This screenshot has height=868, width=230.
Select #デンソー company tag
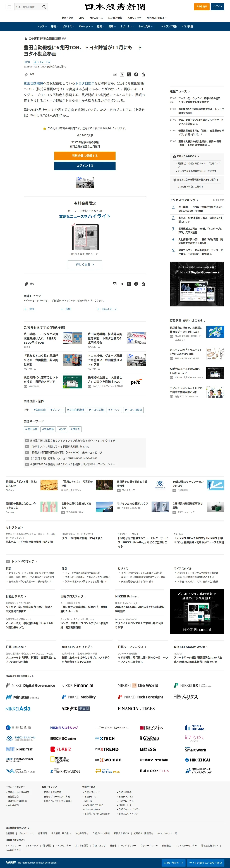(x=56, y=410)
